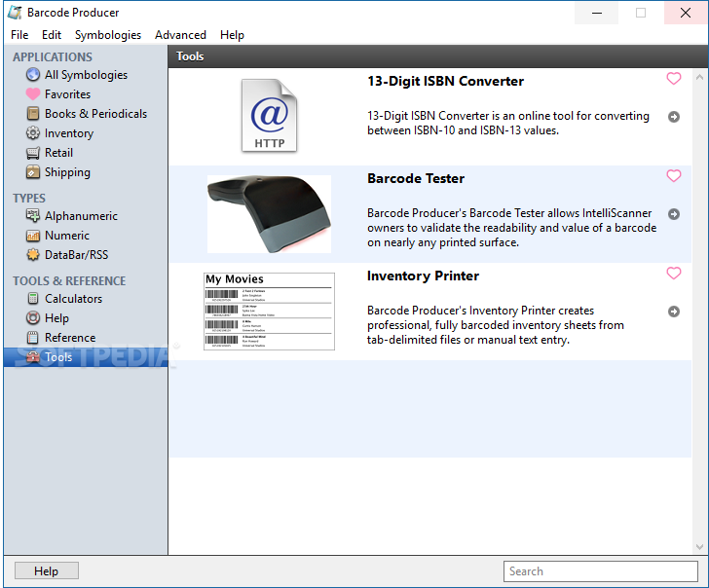Click the pink Favorites heart icon in sidebar
This screenshot has height=588, width=709.
tap(32, 94)
